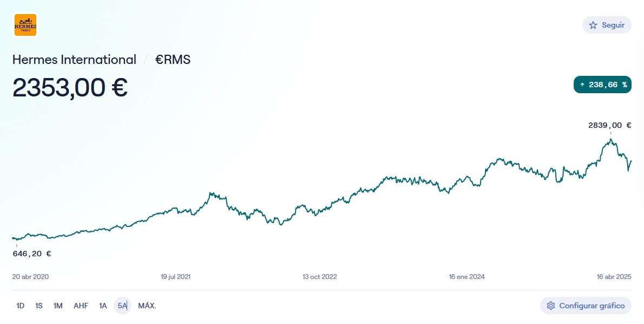Click the up arrow in percentage badge

(582, 85)
